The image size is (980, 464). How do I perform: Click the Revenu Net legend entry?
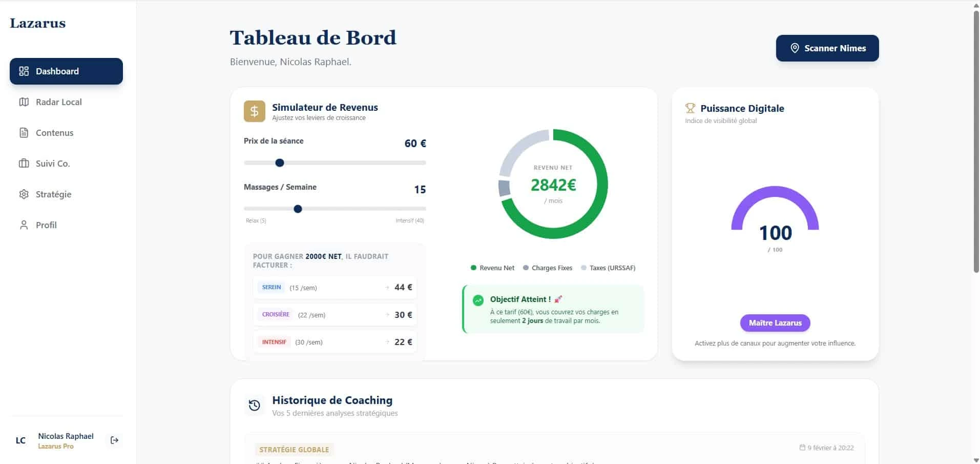tap(492, 268)
